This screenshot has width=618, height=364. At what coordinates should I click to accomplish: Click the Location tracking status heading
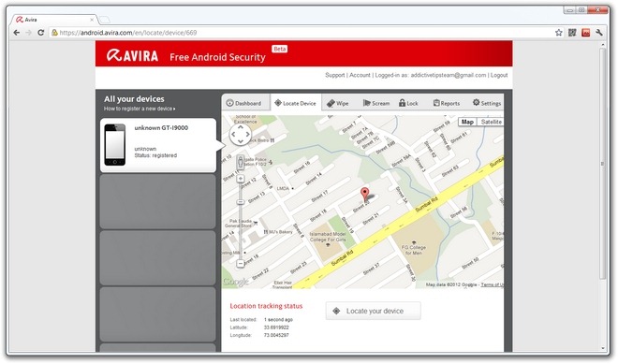coord(266,306)
